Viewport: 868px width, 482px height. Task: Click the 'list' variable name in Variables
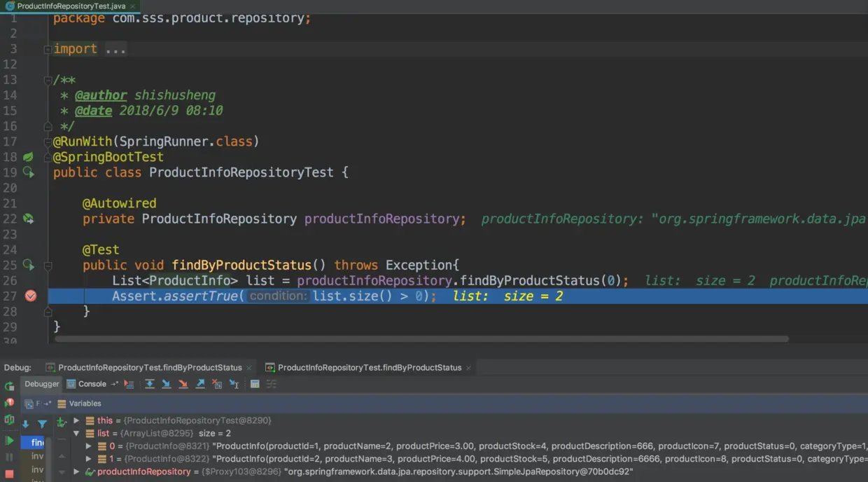pyautogui.click(x=104, y=434)
